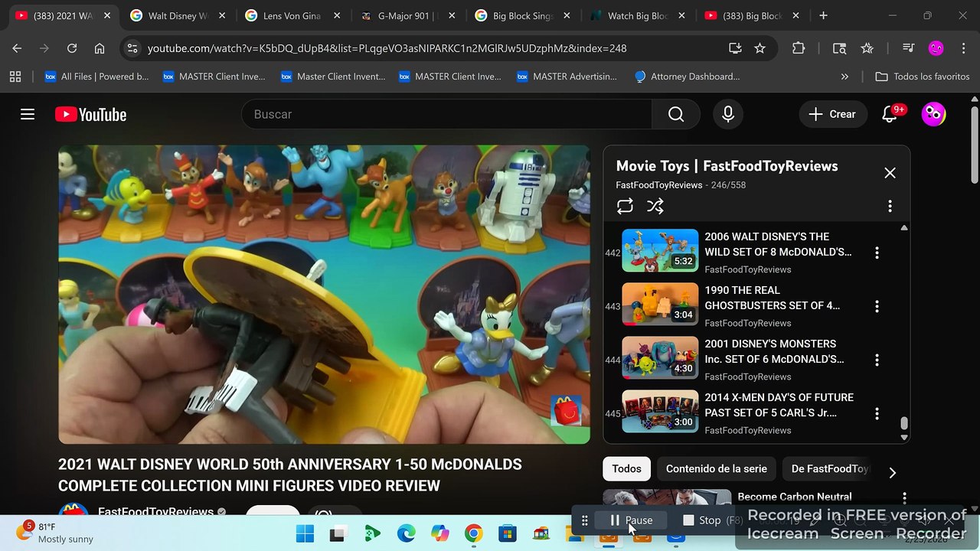Click the YouTube search magnifier button
The width and height of the screenshot is (980, 551).
point(676,114)
